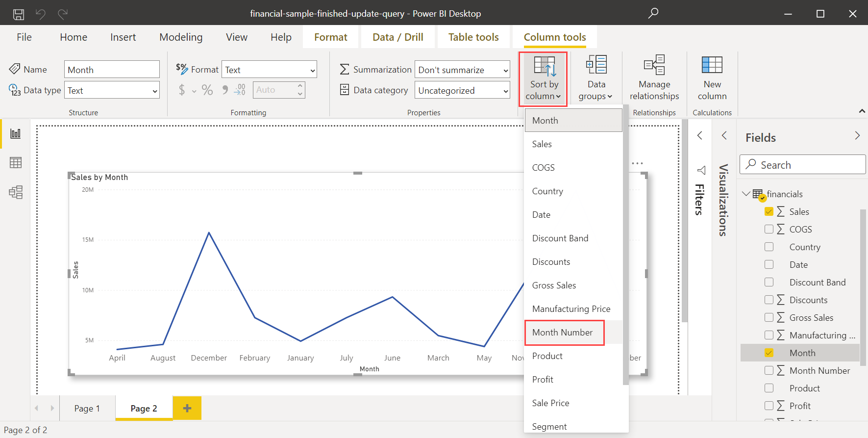Switch to the Modeling ribbon tab
Image resolution: width=868 pixels, height=438 pixels.
[181, 37]
